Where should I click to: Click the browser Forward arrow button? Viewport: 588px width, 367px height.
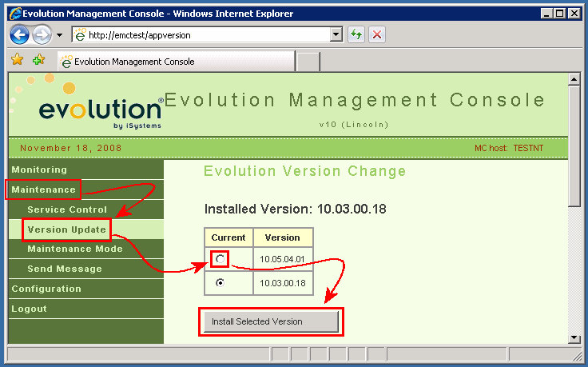click(x=42, y=35)
